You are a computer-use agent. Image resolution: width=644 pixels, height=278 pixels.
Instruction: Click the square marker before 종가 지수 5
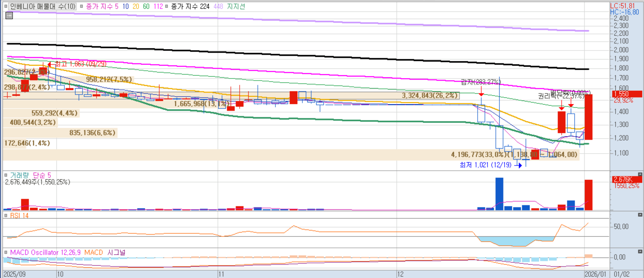82,6
